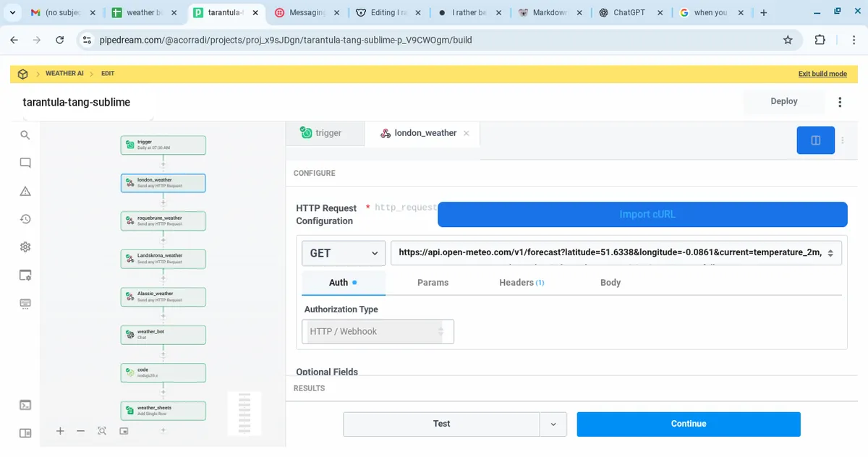Open the history clock sidebar icon
868x457 pixels.
click(x=25, y=219)
